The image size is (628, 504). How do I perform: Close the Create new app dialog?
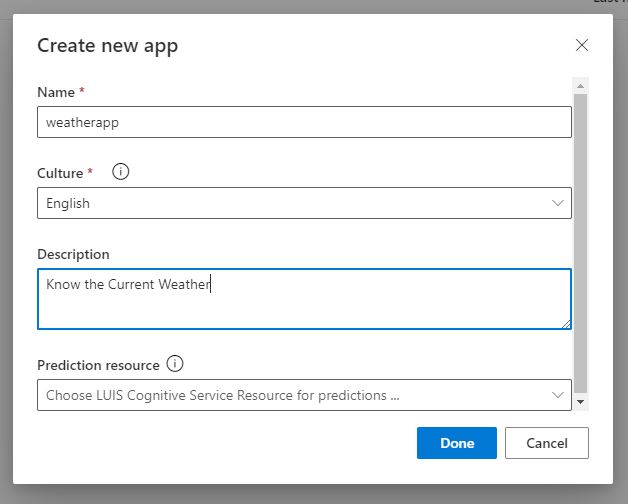pyautogui.click(x=582, y=45)
